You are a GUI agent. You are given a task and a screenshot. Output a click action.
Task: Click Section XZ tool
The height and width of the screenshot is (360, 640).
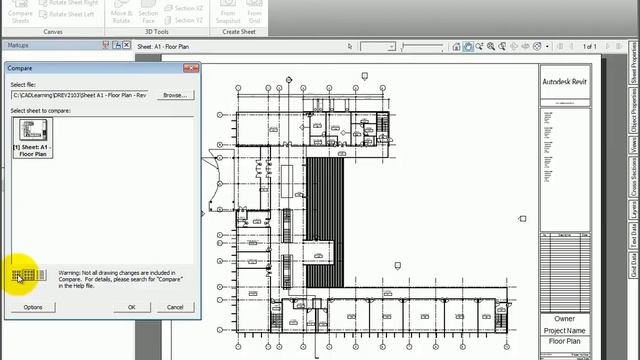(184, 8)
